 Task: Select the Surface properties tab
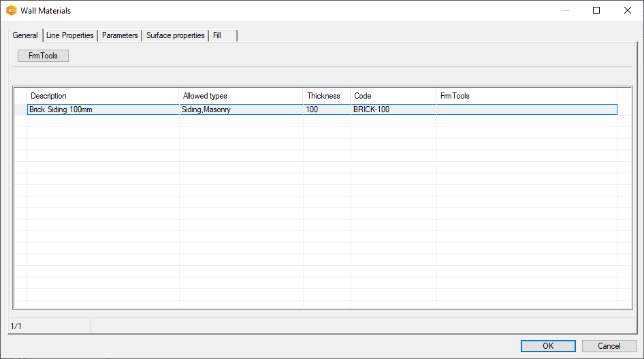click(175, 35)
